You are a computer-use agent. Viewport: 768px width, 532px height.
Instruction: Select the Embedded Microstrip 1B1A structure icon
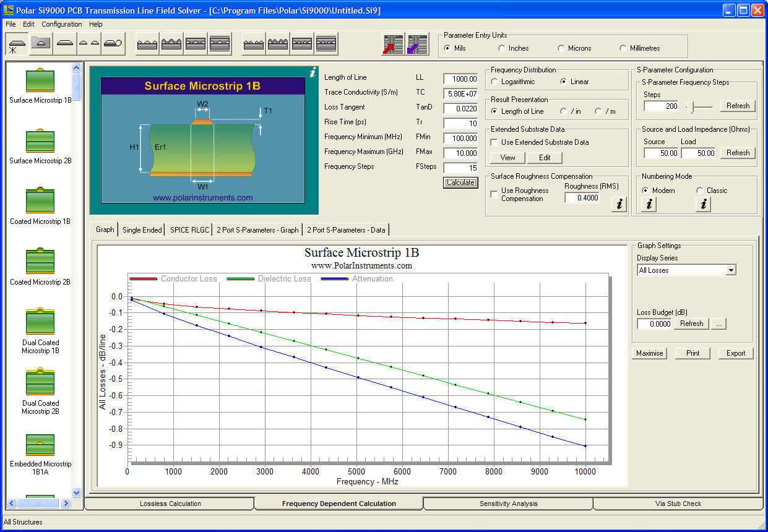pos(40,445)
